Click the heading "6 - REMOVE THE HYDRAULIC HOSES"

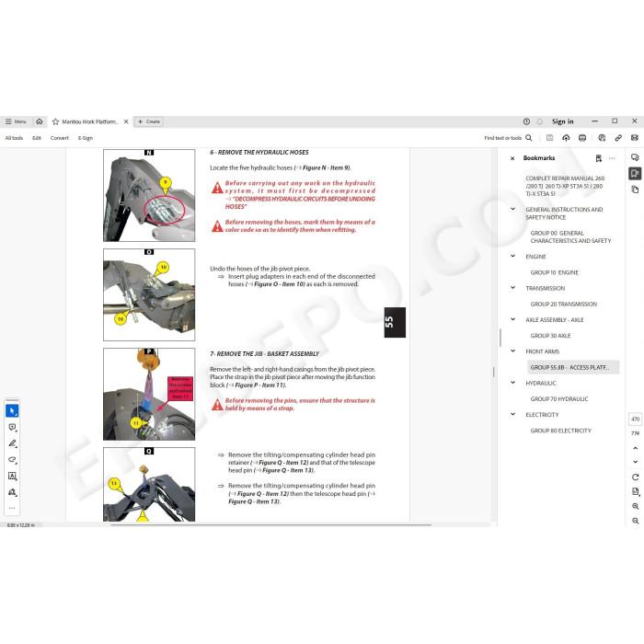[259, 153]
